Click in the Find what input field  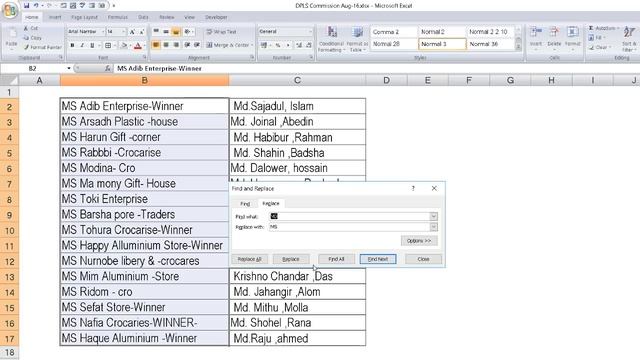(349, 216)
